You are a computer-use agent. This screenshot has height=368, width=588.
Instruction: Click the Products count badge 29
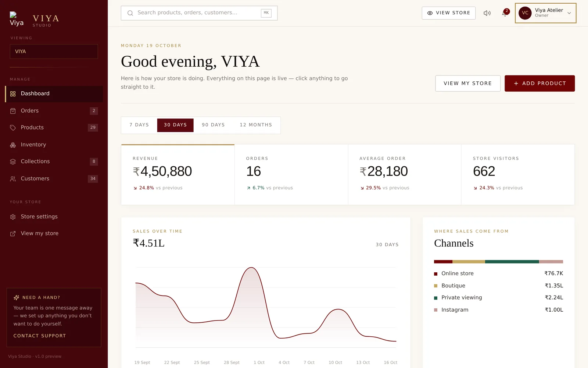point(93,128)
